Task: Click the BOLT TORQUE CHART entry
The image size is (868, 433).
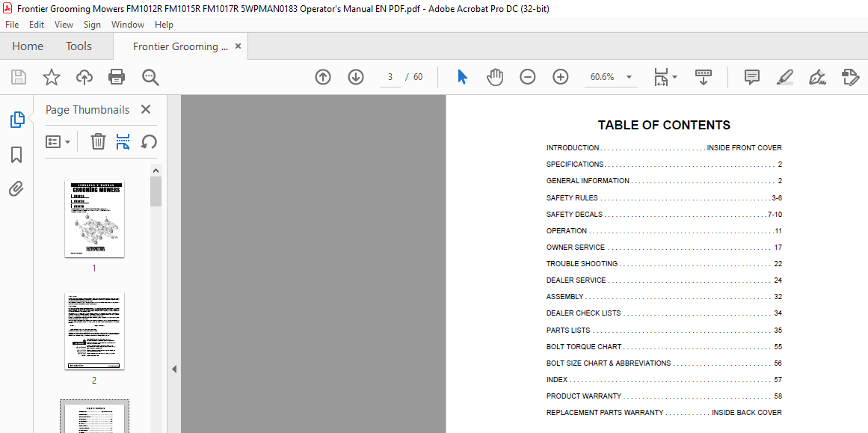Action: point(664,346)
